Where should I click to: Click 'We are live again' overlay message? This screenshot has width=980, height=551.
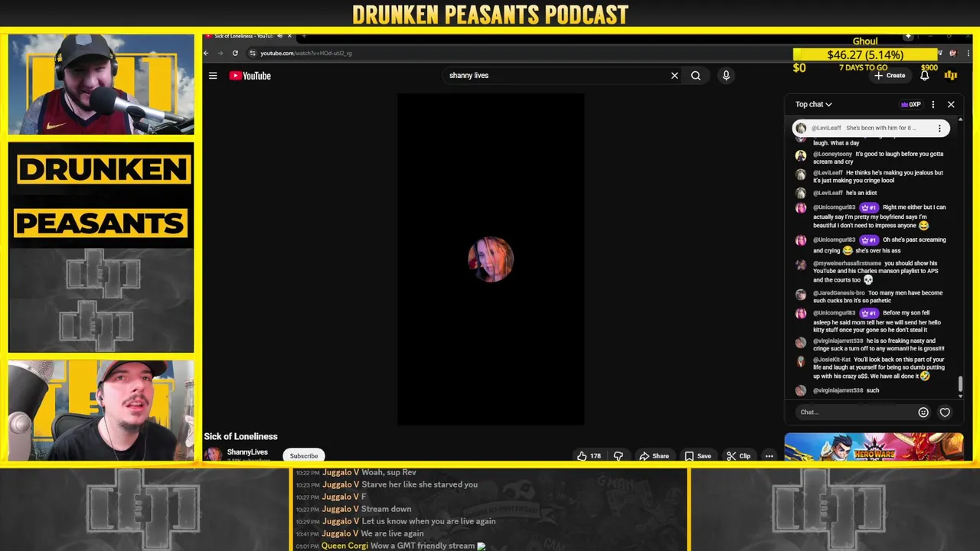click(x=360, y=533)
